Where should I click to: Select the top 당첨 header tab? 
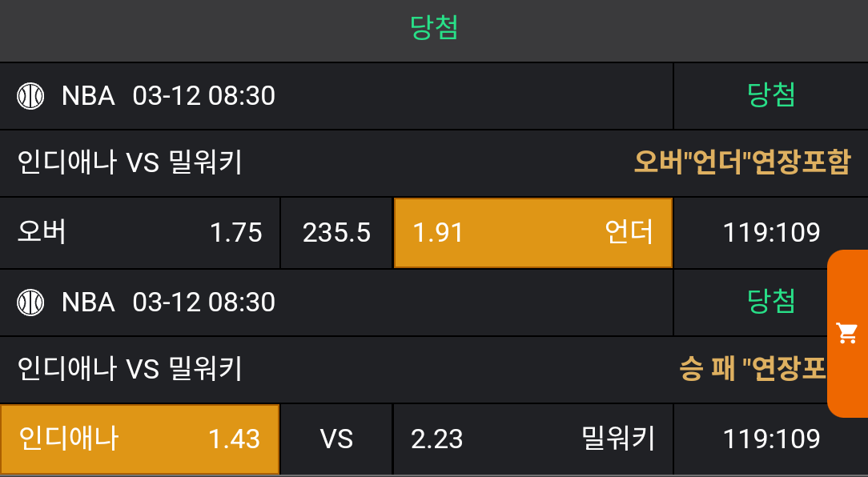[x=434, y=29]
